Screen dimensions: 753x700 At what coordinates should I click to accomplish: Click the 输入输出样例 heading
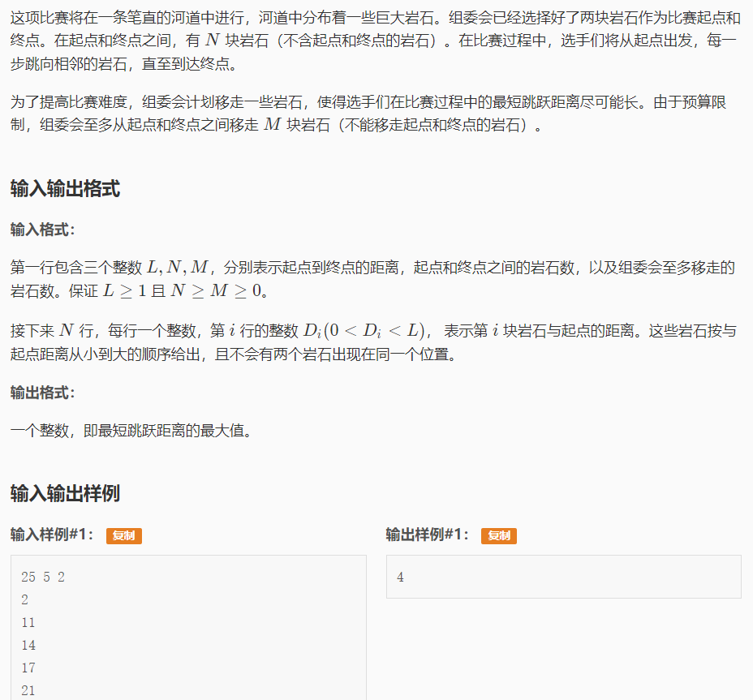pyautogui.click(x=65, y=493)
